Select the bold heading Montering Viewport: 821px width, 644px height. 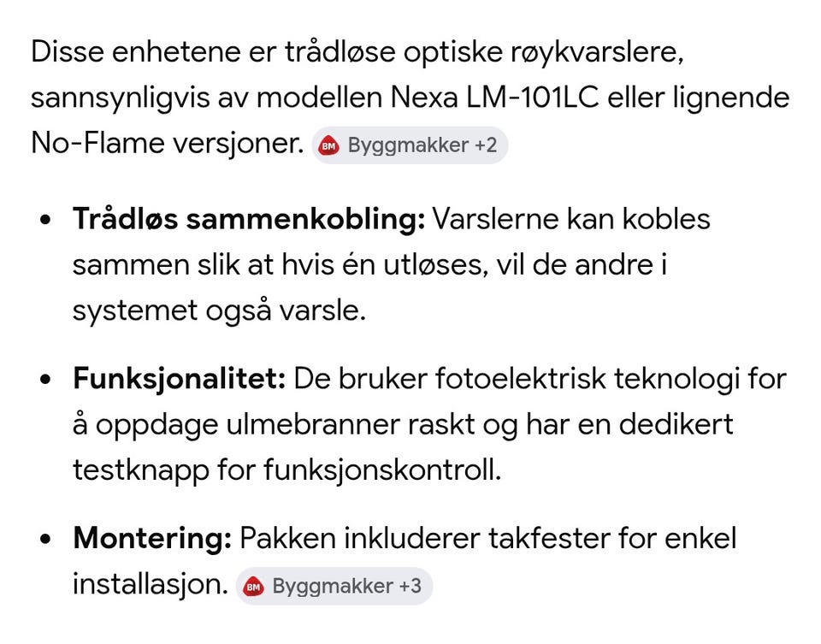coord(152,538)
